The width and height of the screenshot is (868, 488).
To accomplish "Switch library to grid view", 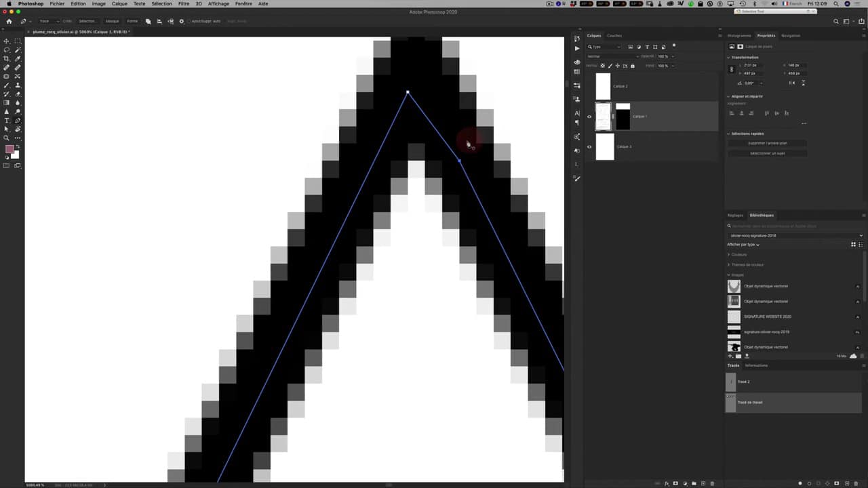I will tap(853, 245).
